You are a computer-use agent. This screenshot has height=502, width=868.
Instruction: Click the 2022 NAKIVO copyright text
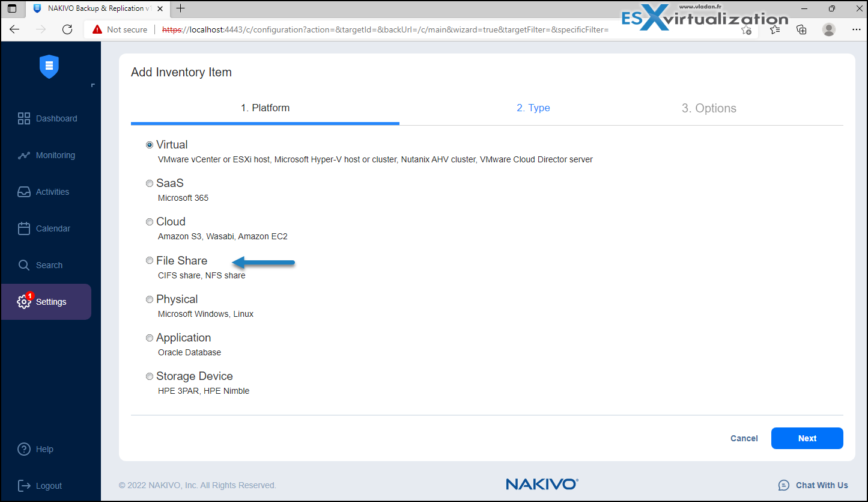198,485
